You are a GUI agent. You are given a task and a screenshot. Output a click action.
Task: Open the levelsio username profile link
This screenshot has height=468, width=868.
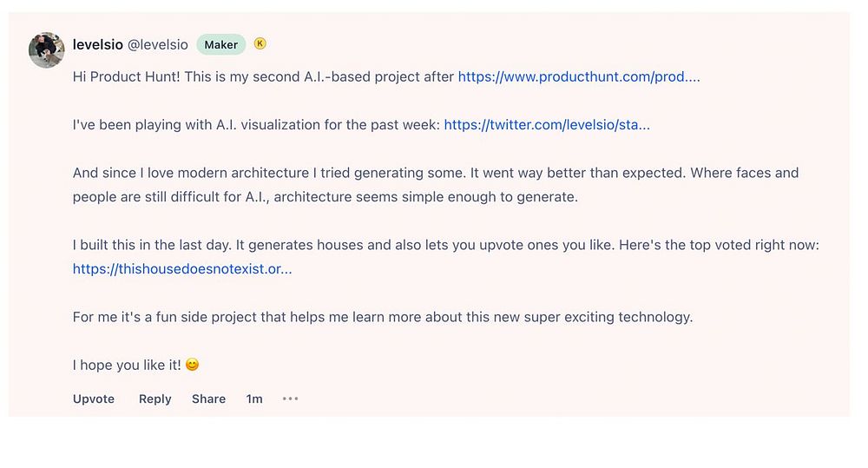pyautogui.click(x=98, y=45)
